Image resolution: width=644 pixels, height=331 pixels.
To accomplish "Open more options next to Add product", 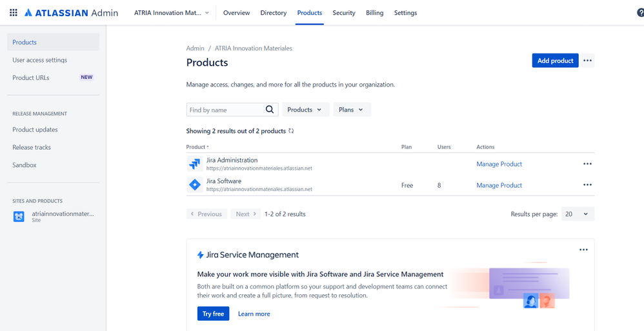I will pos(587,61).
